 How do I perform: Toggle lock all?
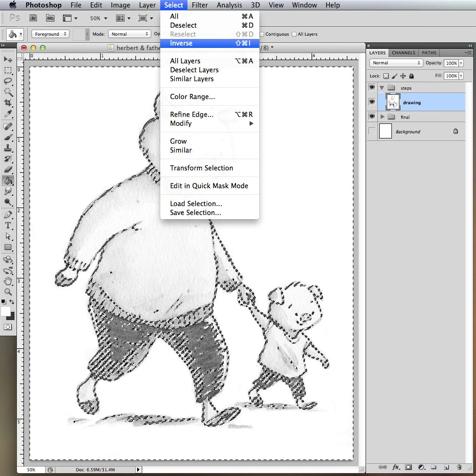coord(412,76)
